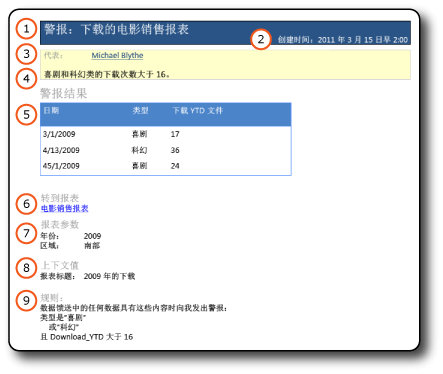Click the 警报结果 heading
Image resolution: width=443 pixels, height=374 pixels.
click(64, 93)
